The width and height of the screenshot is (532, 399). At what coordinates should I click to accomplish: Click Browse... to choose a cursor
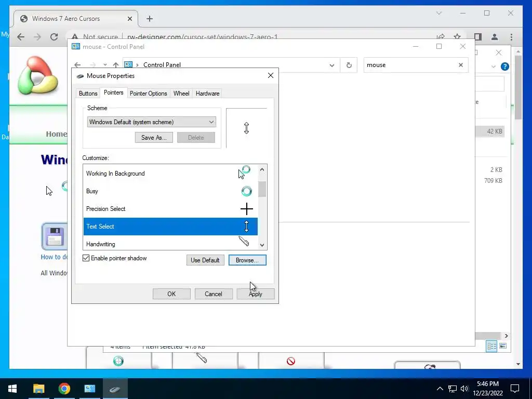coord(247,260)
